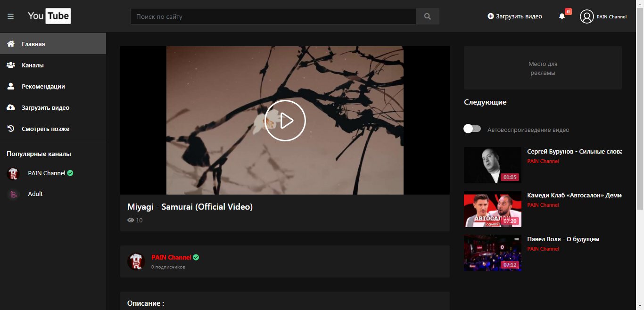This screenshot has width=644, height=310.
Task: Open the Adult channel link
Action: 35,194
